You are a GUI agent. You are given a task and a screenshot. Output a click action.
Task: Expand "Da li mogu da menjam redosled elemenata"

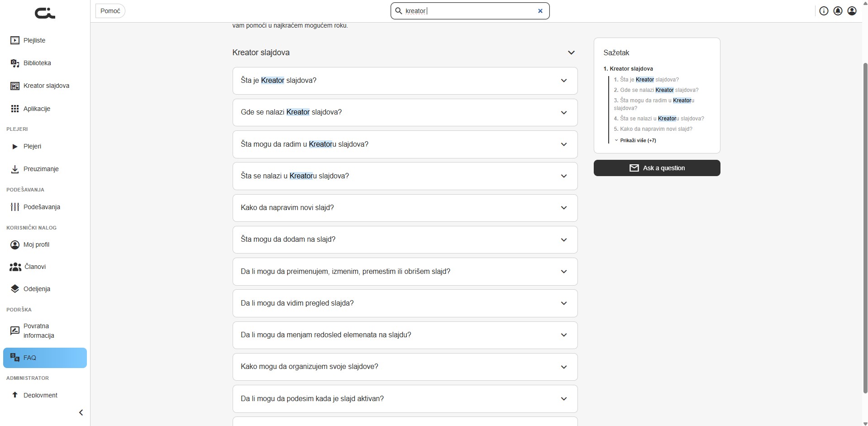405,335
